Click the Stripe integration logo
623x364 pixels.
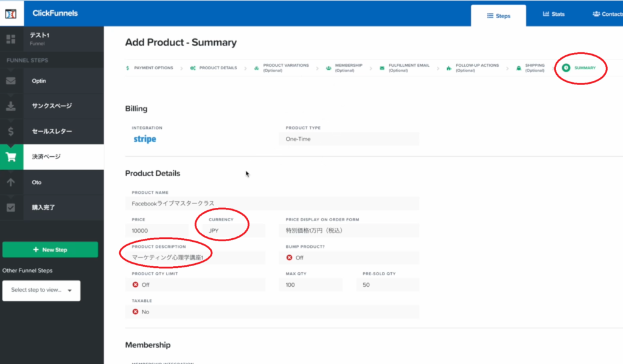145,139
